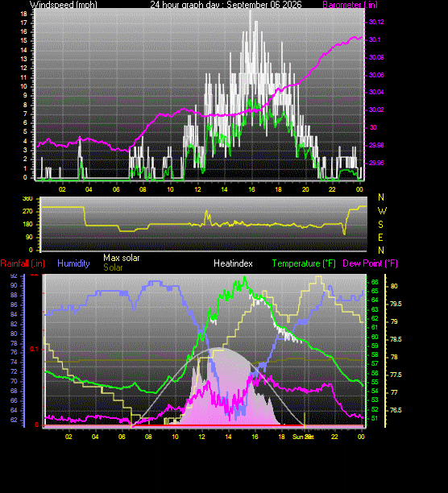The image size is (448, 493).
Task: Click temperature axis value 55
Action: (x=375, y=382)
